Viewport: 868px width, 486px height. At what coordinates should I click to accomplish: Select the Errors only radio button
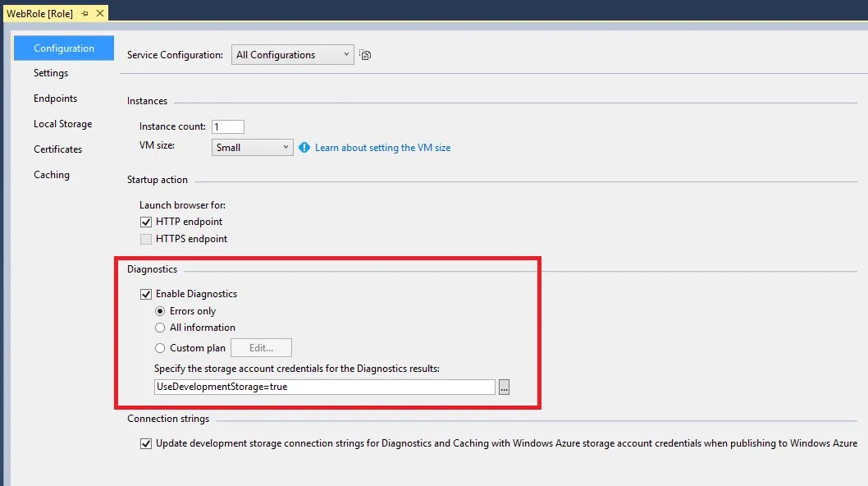pos(160,311)
